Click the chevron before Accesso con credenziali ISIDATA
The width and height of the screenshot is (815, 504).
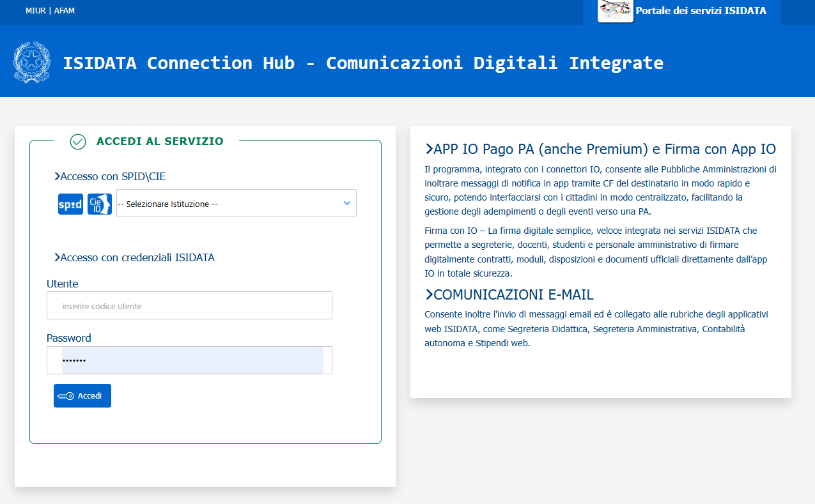pyautogui.click(x=57, y=257)
